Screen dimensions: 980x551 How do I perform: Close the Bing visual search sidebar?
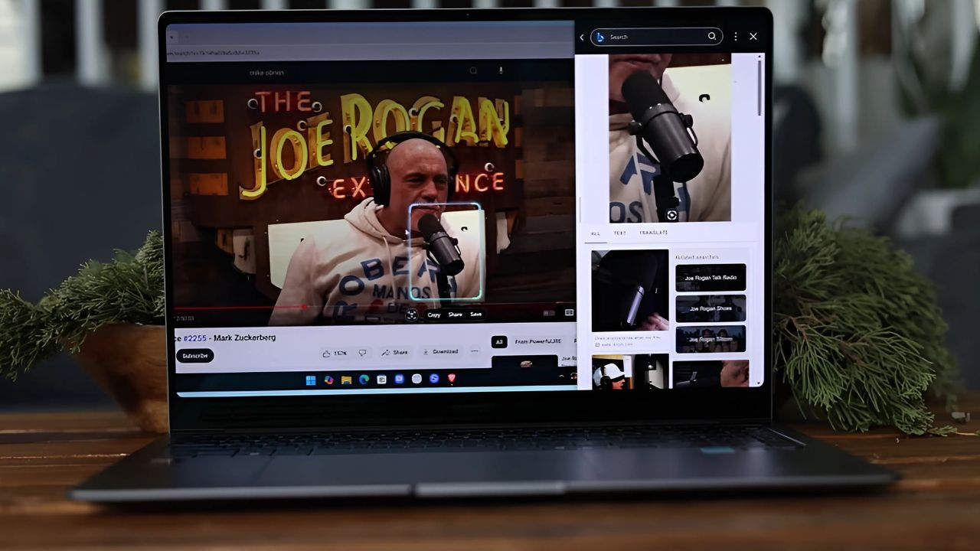pyautogui.click(x=753, y=37)
